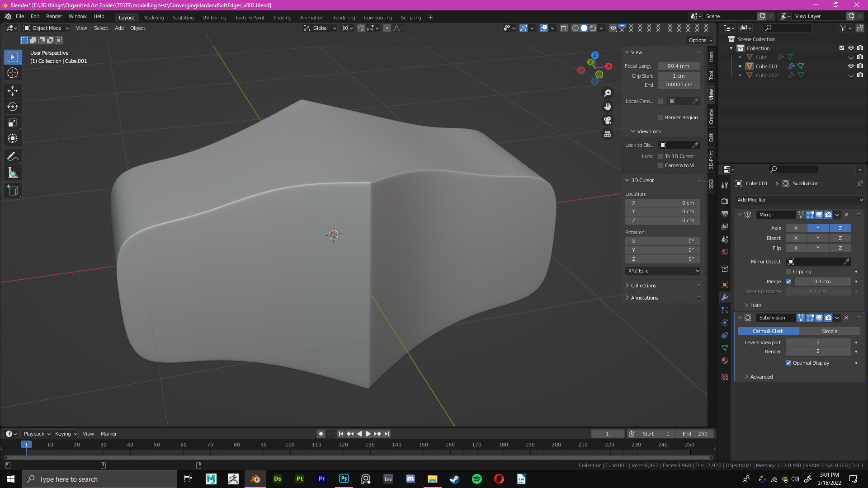
Task: Click the Measure tool icon in toolbar
Action: click(13, 174)
